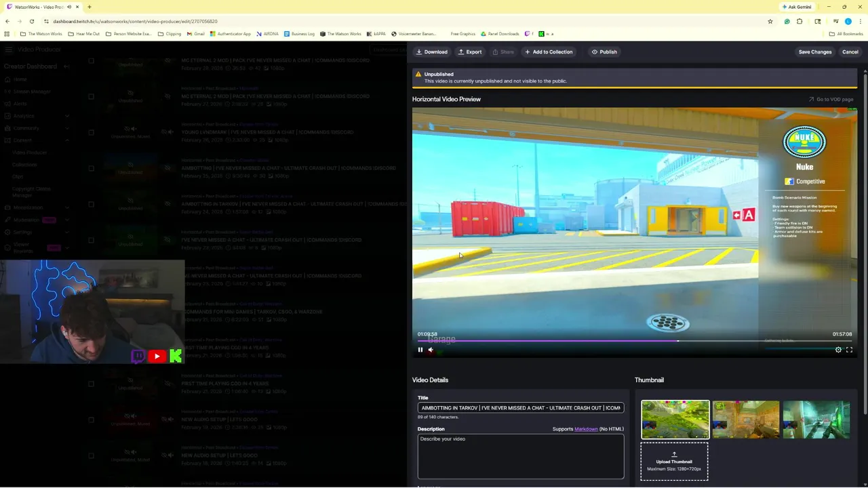This screenshot has width=868, height=488.
Task: Open video player settings gear
Action: click(838, 350)
